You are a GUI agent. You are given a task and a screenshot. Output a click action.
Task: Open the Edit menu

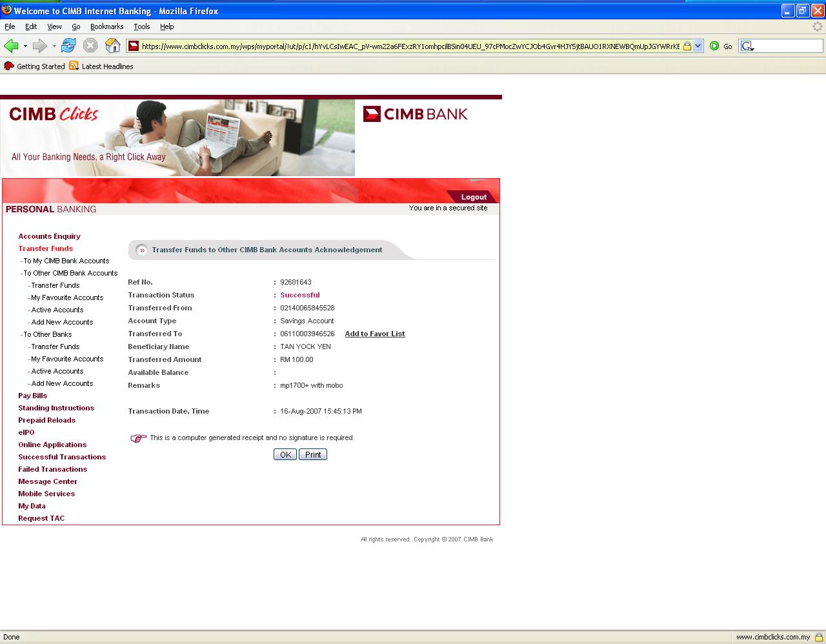point(31,26)
